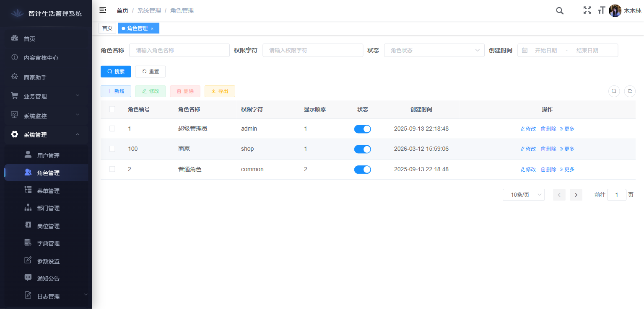Check the select-all checkbox in table header
Image resolution: width=644 pixels, height=309 pixels.
[x=112, y=109]
